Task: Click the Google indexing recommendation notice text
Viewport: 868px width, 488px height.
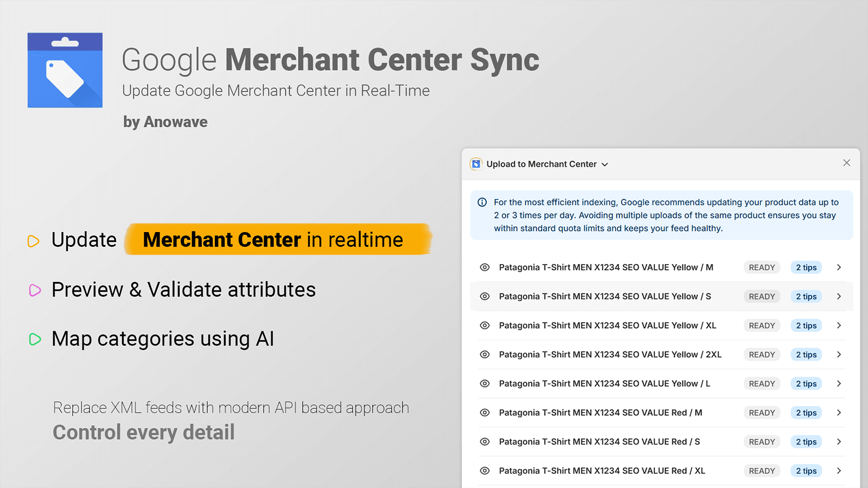Action: click(x=666, y=215)
